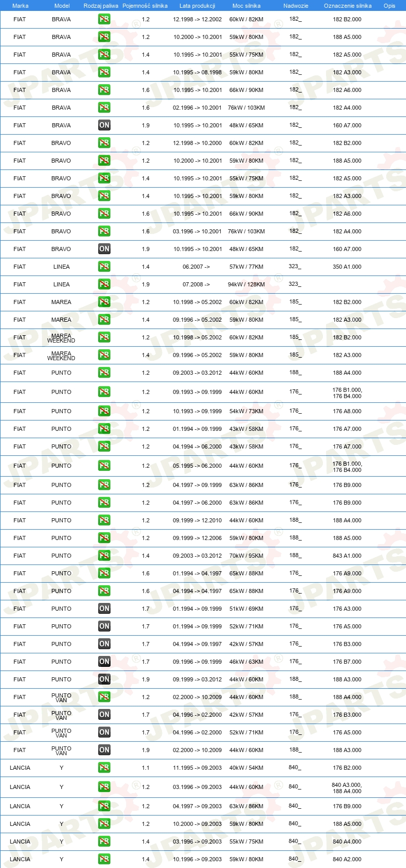Click the petrol icon in the LANCIA Y 840 A4.000 row
The image size is (406, 868).
[x=104, y=841]
